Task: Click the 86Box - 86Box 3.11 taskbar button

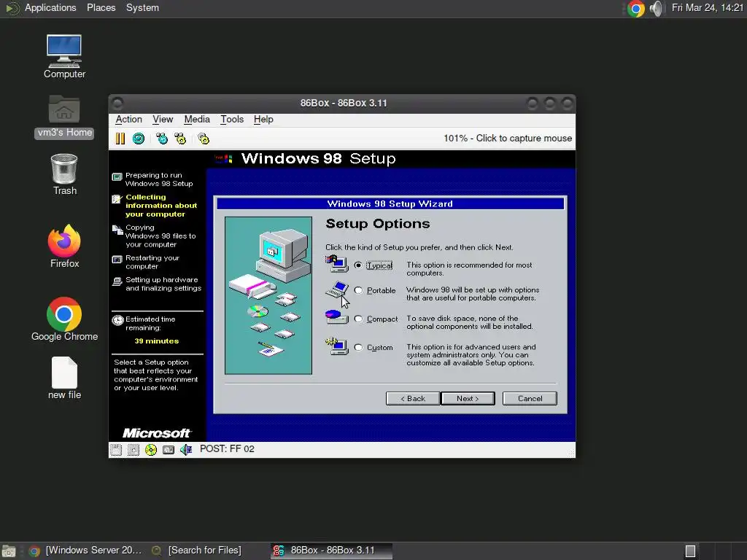Action: [x=332, y=551]
